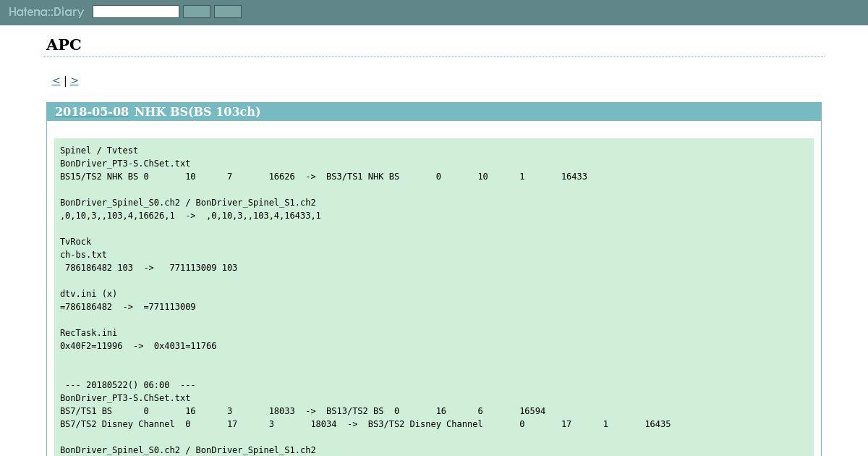
Task: Click the value 18034 in the Disney Channel row
Action: pyautogui.click(x=324, y=424)
